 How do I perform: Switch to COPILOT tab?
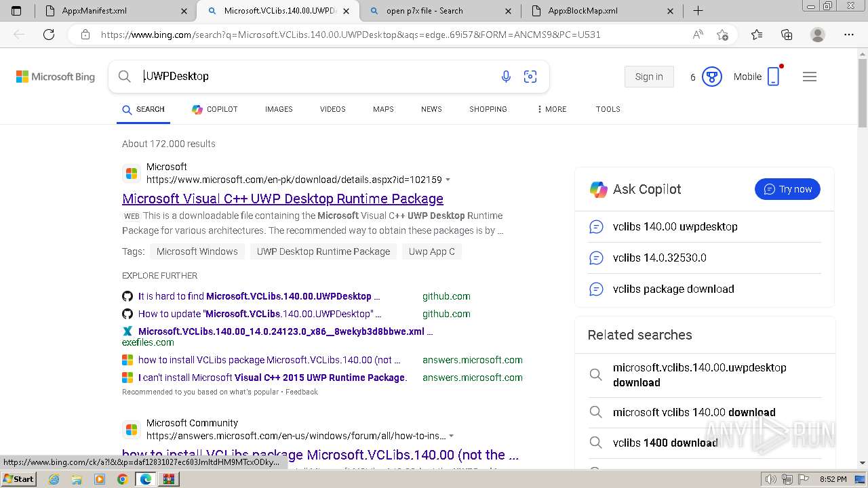click(214, 109)
